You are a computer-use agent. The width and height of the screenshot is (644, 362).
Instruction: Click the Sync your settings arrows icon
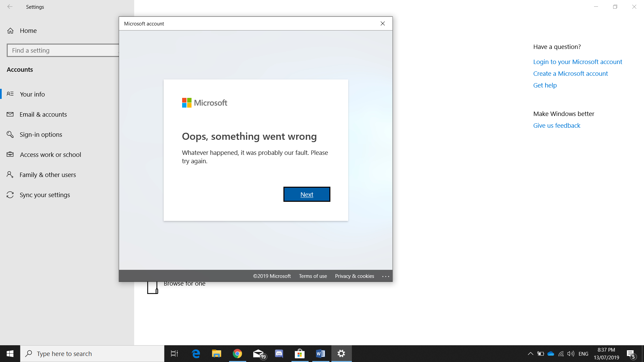click(x=10, y=195)
